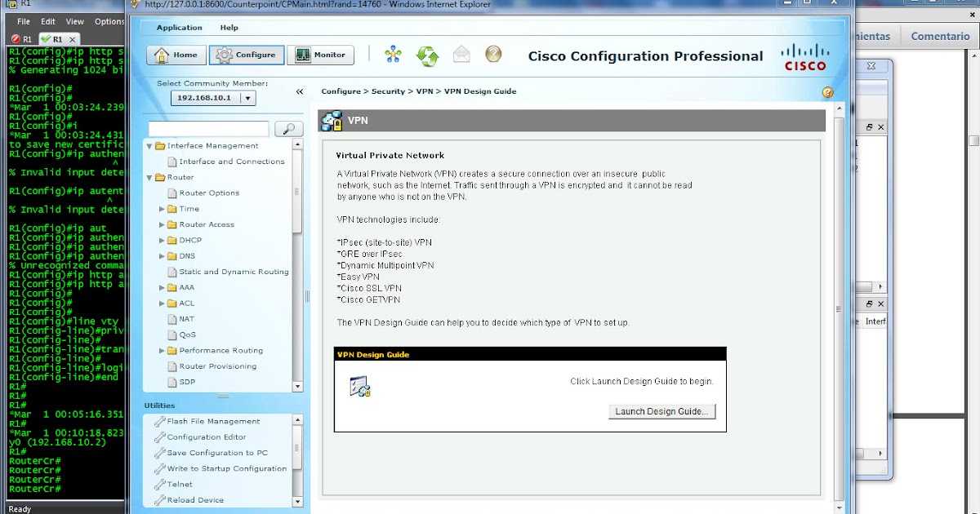
Task: Open the Application menu
Action: [179, 27]
